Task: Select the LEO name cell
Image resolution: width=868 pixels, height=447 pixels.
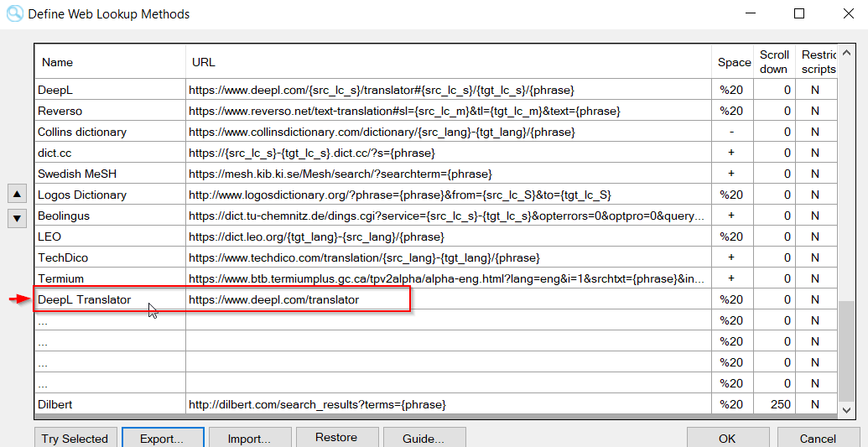Action: point(111,236)
